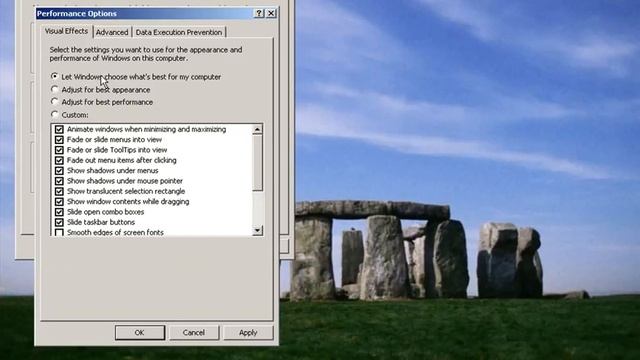The width and height of the screenshot is (640, 360).
Task: Switch to the Visual Effects tab
Action: tap(67, 31)
